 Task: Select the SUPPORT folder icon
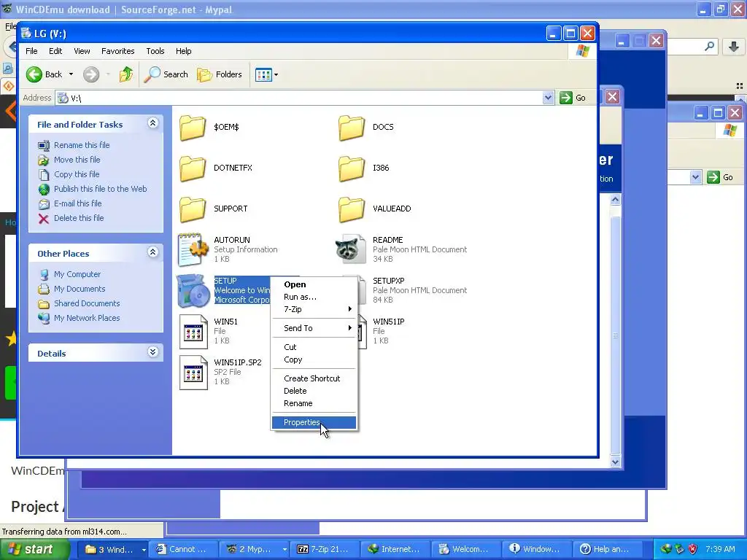(x=193, y=209)
